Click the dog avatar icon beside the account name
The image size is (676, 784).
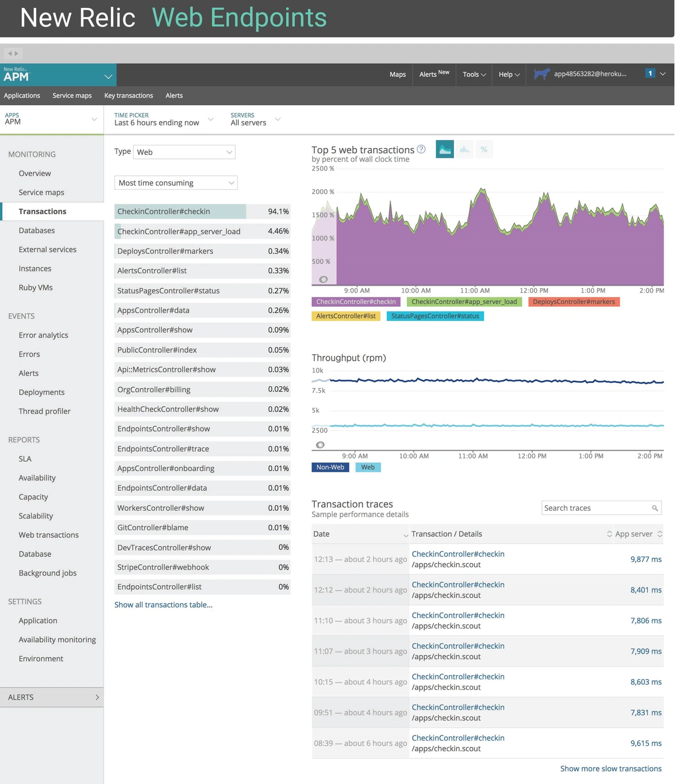coord(541,74)
